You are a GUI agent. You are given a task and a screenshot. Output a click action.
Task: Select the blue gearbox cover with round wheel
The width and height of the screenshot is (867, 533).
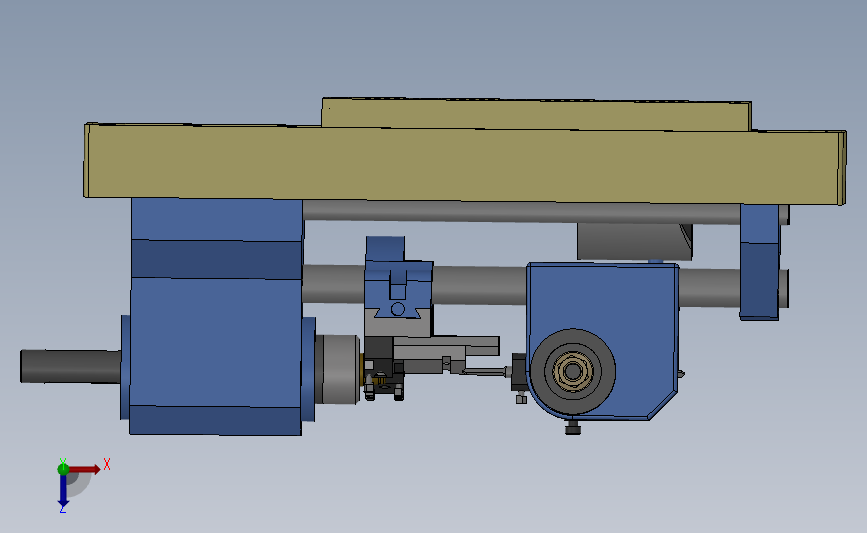tap(603, 341)
